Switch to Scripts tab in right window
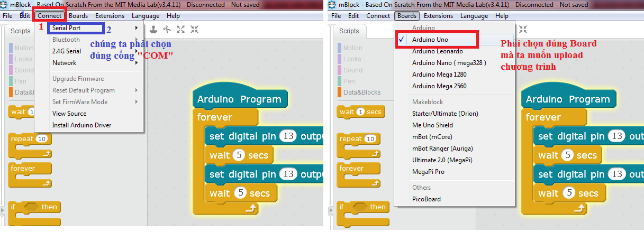 pos(349,31)
